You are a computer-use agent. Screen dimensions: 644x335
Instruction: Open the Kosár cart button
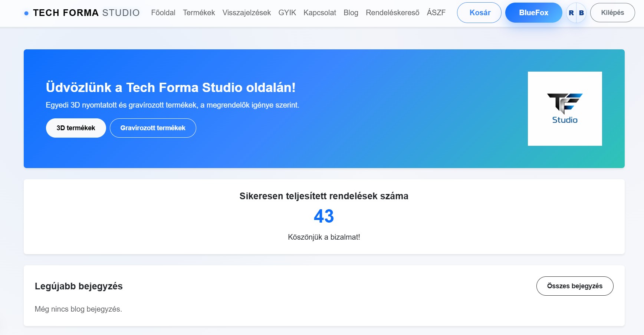point(479,13)
